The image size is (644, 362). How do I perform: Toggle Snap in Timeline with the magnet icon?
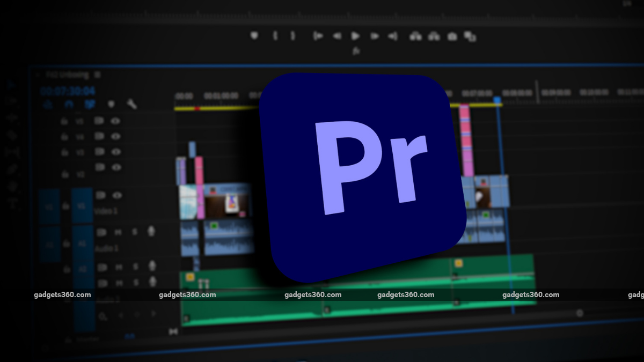pyautogui.click(x=69, y=104)
